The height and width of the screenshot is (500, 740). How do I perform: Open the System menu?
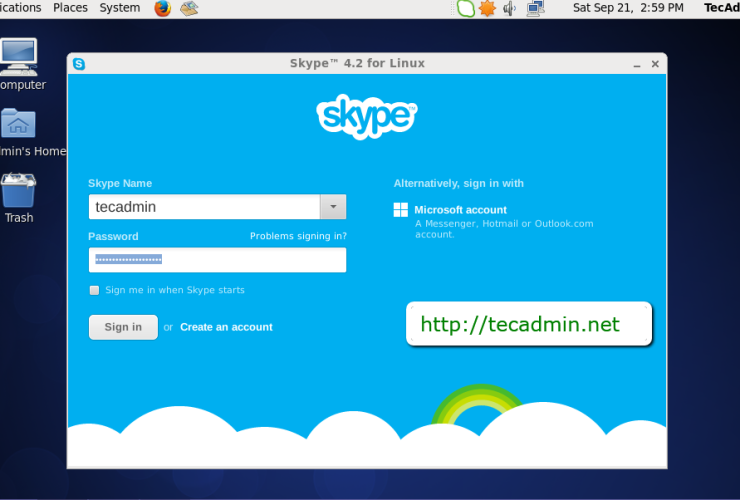pos(120,8)
